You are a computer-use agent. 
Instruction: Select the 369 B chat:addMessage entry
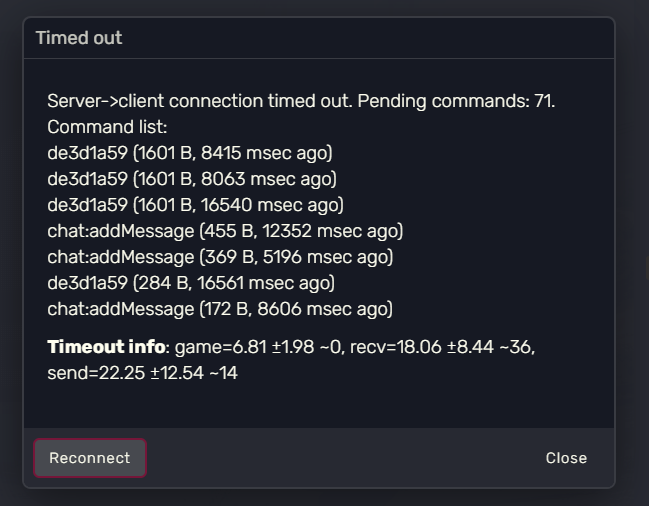click(220, 257)
